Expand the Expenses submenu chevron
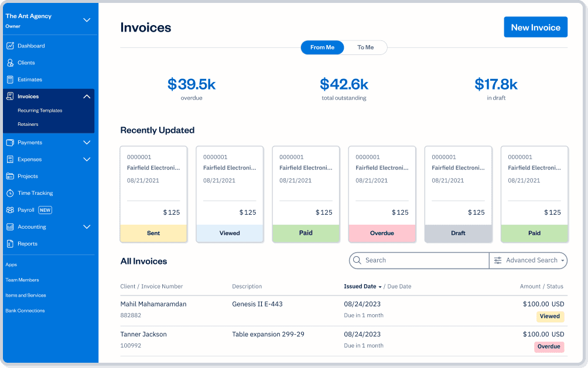The width and height of the screenshot is (588, 368). pos(87,160)
